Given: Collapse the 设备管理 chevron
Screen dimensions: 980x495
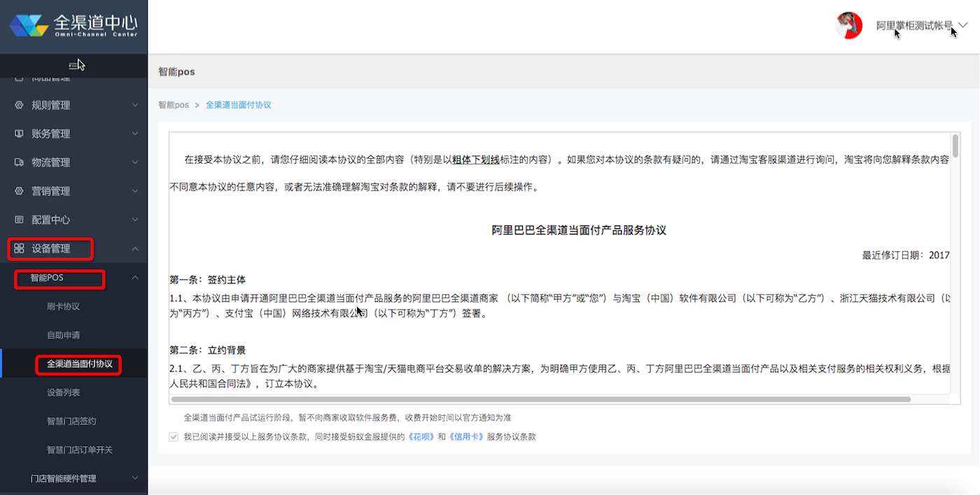Looking at the screenshot, I should tap(135, 249).
